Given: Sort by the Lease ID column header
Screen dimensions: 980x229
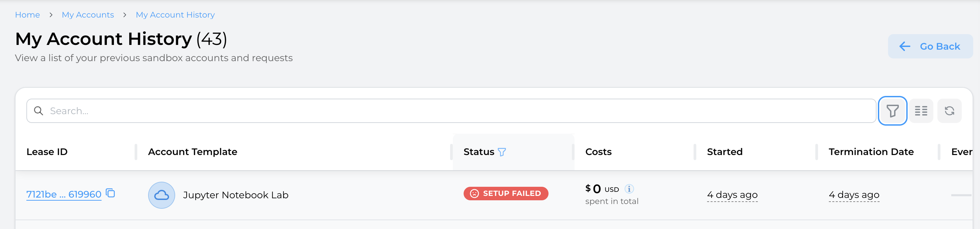Looking at the screenshot, I should (x=47, y=152).
